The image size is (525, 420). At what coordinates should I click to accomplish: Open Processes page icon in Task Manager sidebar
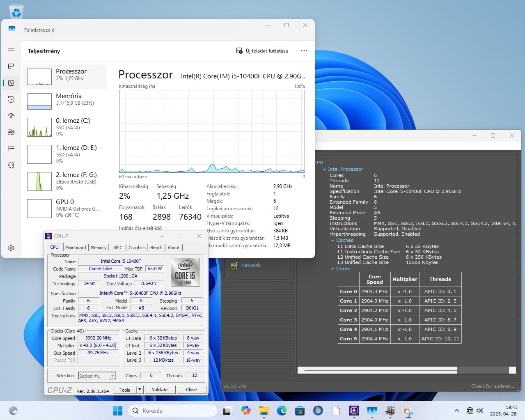click(11, 66)
